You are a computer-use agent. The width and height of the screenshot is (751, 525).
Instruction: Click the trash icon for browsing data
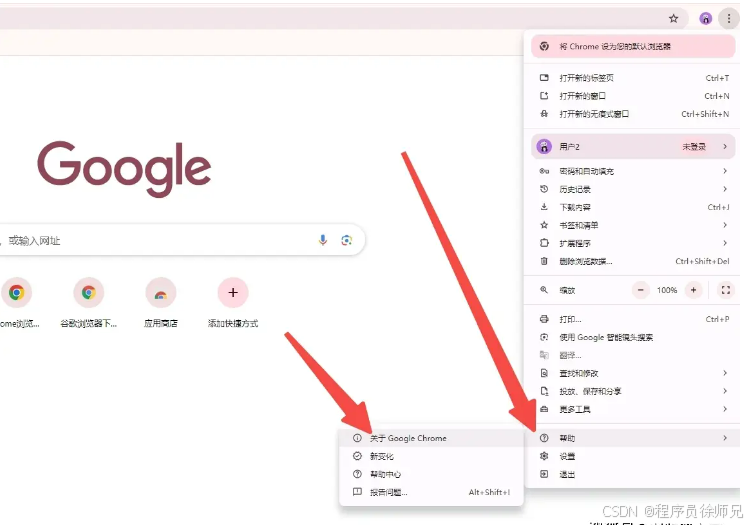tap(544, 261)
